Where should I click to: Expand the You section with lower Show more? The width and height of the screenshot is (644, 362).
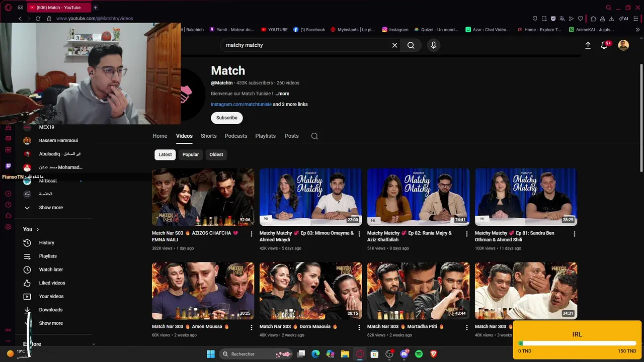pyautogui.click(x=51, y=323)
